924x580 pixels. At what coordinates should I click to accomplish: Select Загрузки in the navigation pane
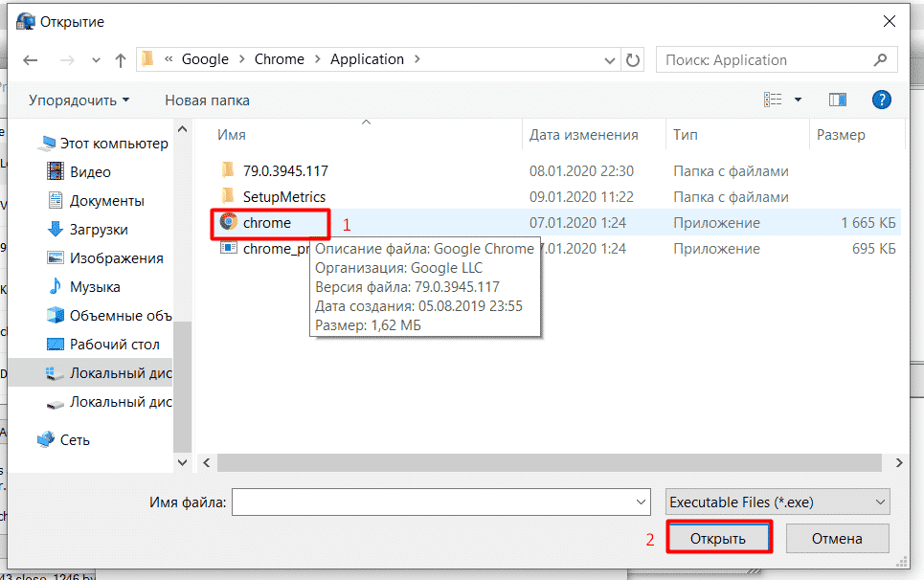tap(99, 230)
